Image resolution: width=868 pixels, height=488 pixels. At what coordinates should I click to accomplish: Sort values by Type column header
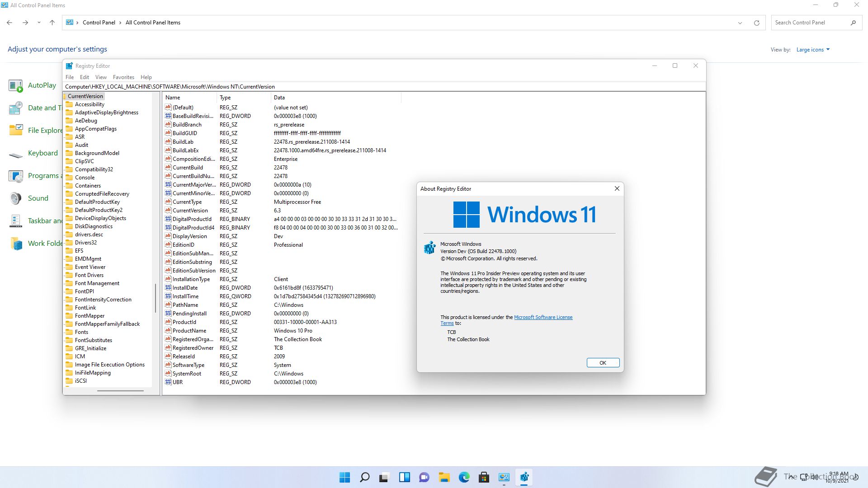(244, 98)
